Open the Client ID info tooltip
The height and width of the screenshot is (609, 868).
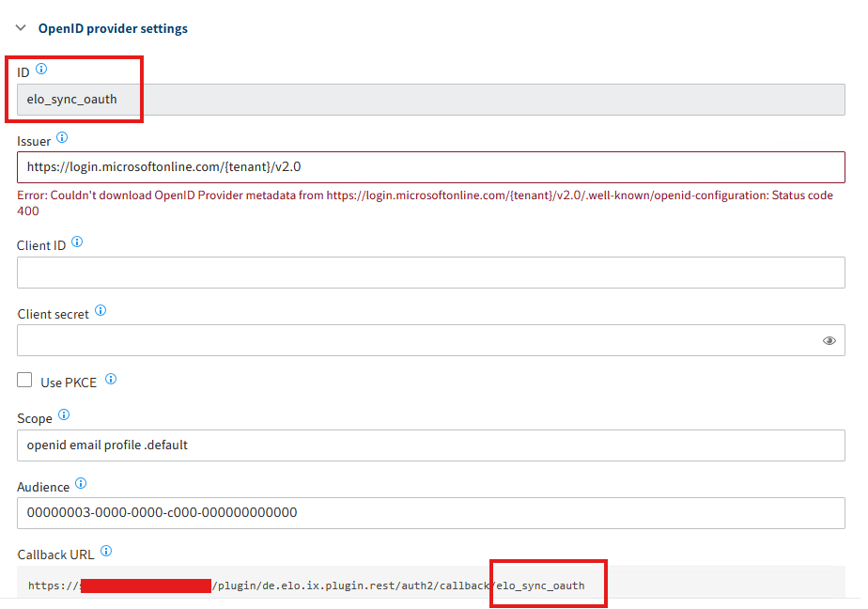pos(77,242)
